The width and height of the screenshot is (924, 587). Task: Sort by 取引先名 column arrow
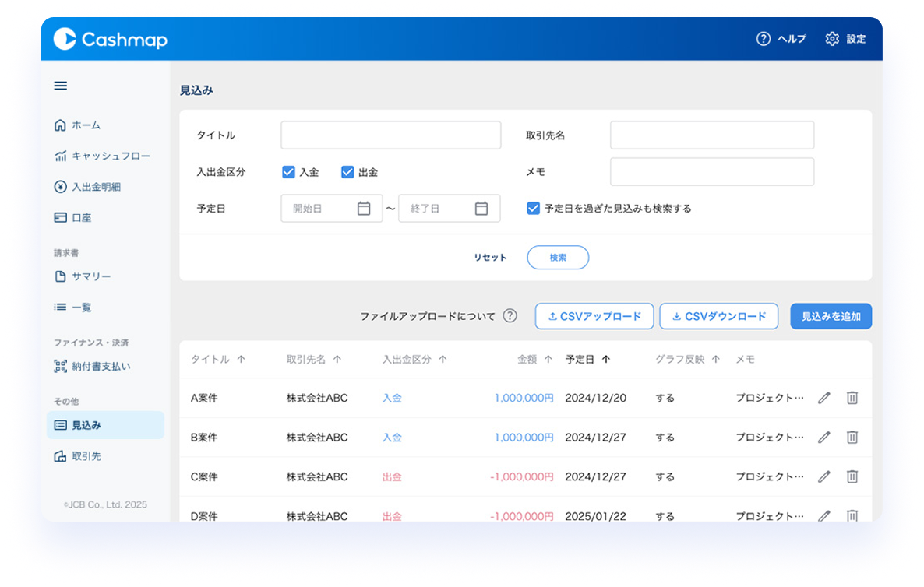(337, 359)
